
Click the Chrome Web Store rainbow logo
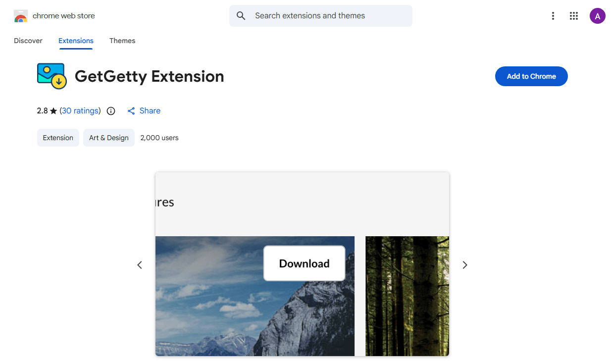(x=21, y=16)
